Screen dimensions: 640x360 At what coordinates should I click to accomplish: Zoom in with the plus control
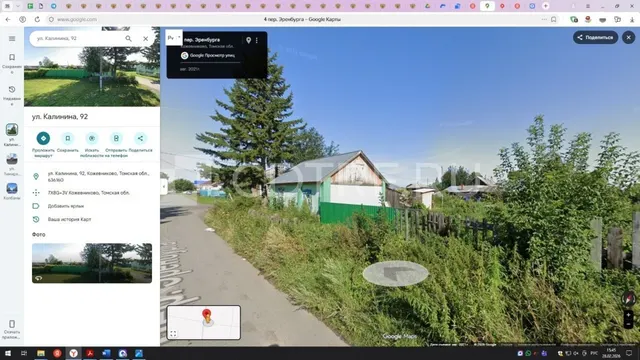pos(629,315)
